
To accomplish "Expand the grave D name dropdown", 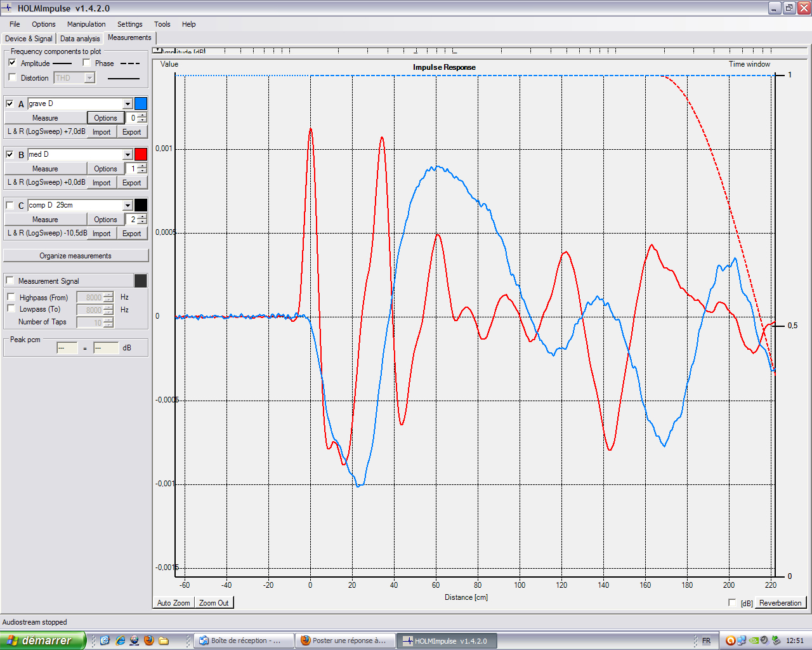I will [128, 103].
